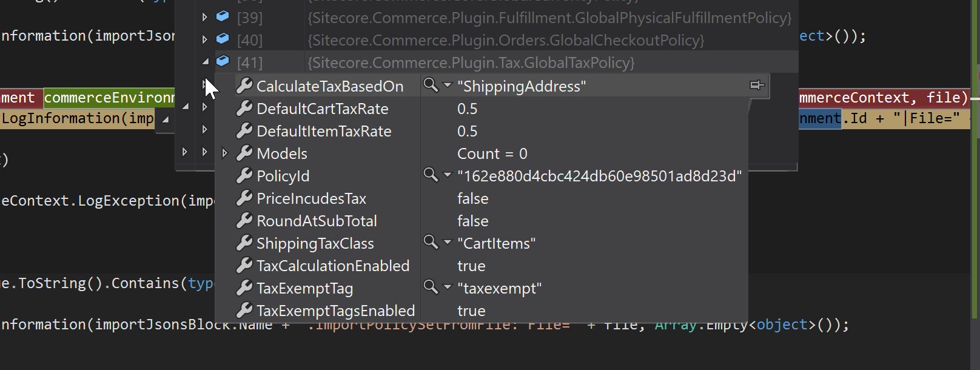This screenshot has height=370, width=980.
Task: Click the blue 'object' keyword in bottom code line
Action: [x=782, y=325]
